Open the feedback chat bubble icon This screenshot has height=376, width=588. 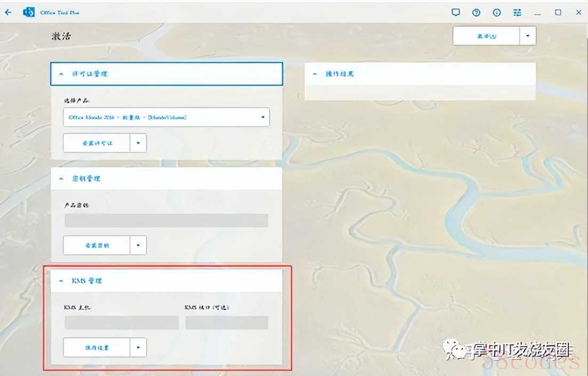[456, 12]
